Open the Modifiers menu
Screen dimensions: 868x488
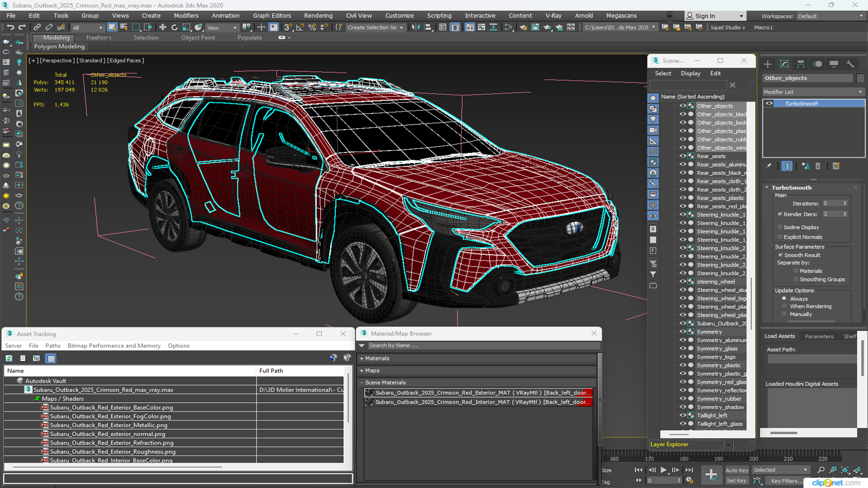(186, 16)
